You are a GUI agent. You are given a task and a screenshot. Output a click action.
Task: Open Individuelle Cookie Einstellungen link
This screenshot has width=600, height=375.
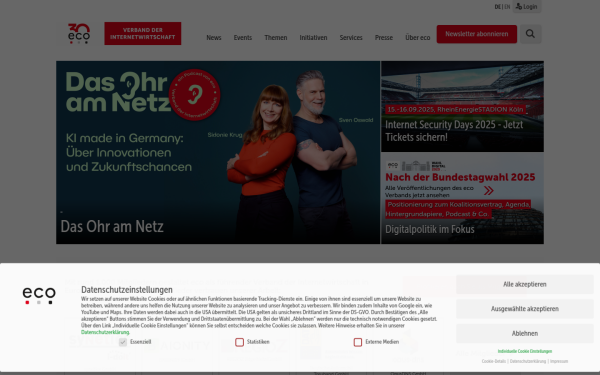pos(525,351)
